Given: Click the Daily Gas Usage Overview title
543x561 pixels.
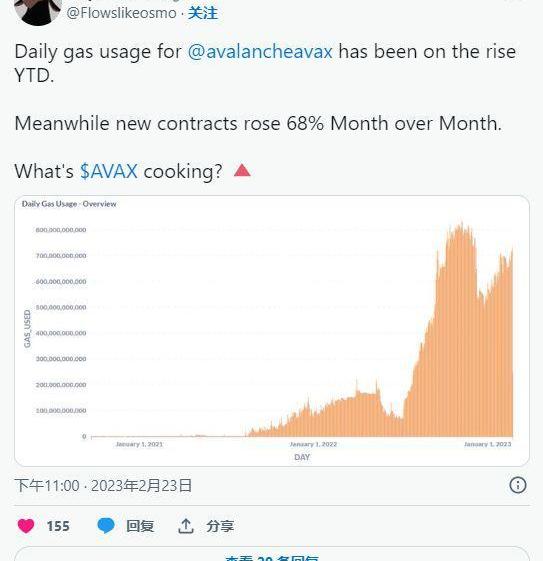Looking at the screenshot, I should (x=69, y=204).
